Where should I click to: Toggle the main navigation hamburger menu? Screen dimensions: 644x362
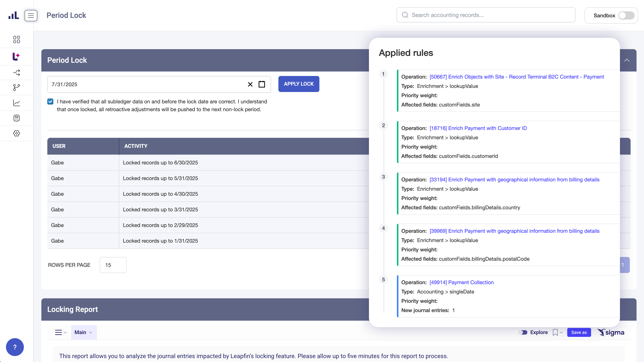[x=31, y=15]
